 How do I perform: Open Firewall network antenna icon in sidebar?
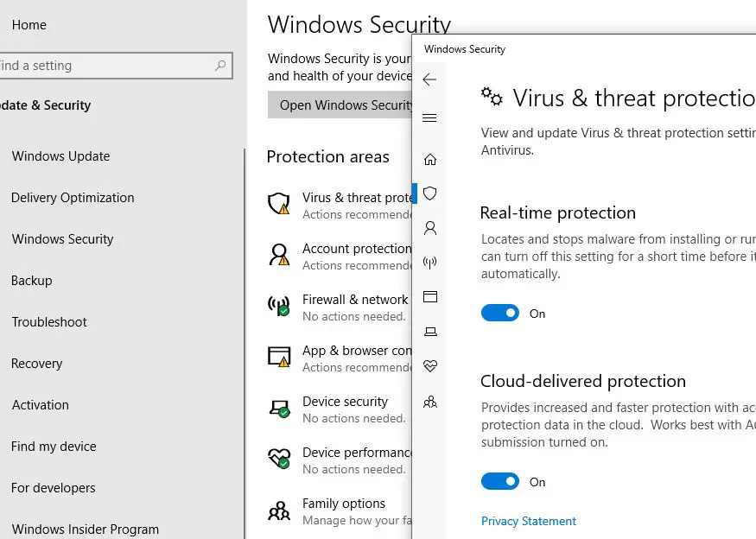click(429, 263)
